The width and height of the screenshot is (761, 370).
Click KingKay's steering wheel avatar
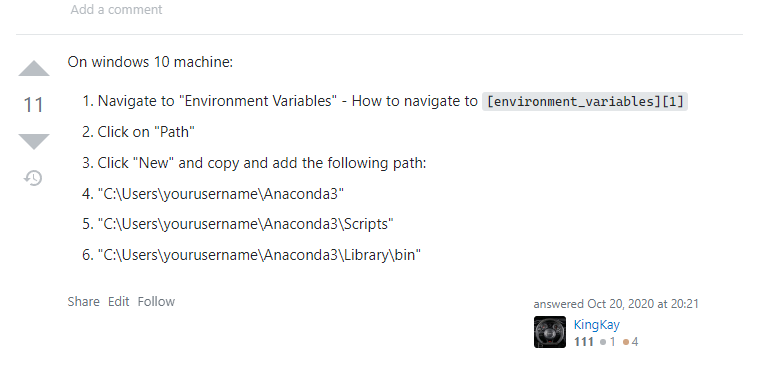click(550, 332)
